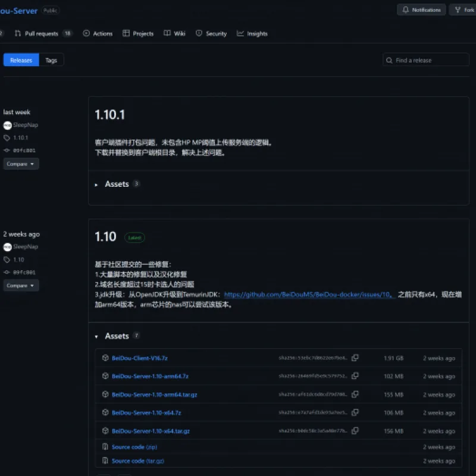Image resolution: width=476 pixels, height=476 pixels.
Task: Open the commit hash under tag 1.10
Action: (x=24, y=273)
